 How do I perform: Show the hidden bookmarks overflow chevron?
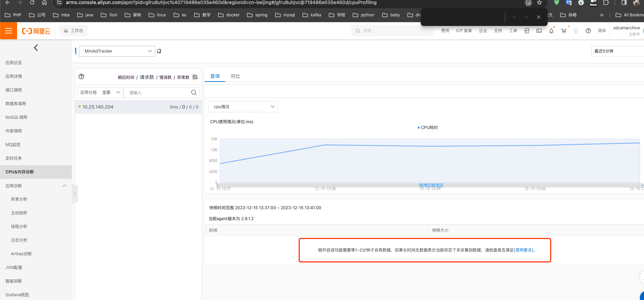coord(602,15)
